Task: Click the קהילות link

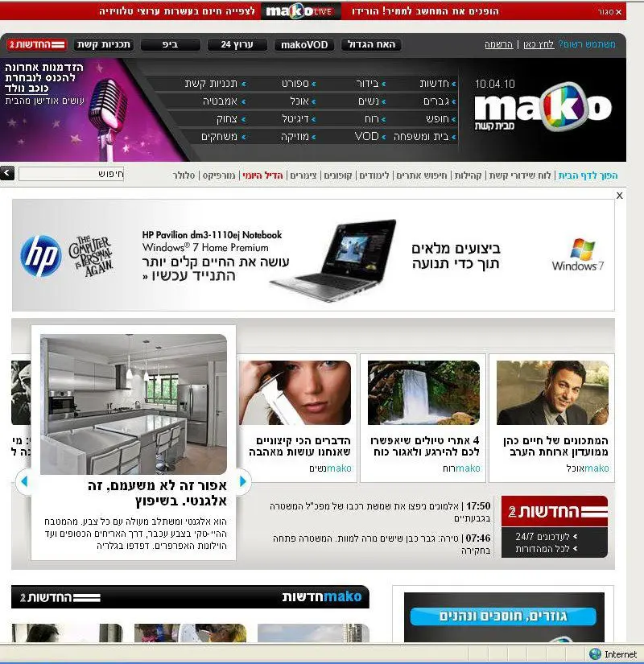Action: click(469, 175)
